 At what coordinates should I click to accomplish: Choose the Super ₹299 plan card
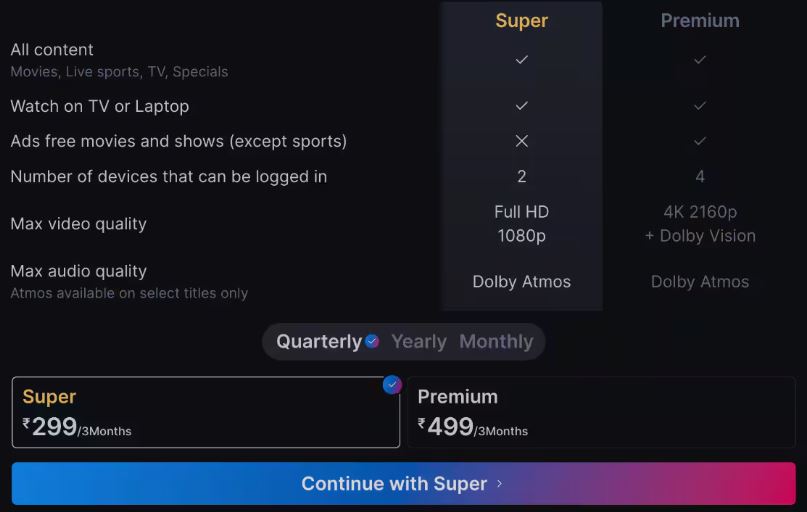coord(206,412)
